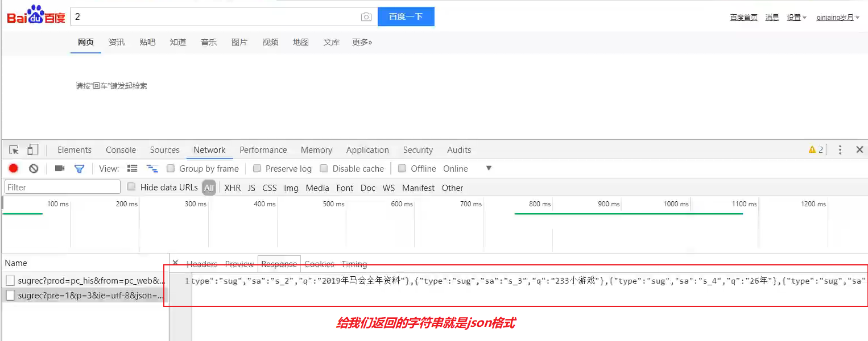
Task: Go to 图片 images category
Action: pyautogui.click(x=239, y=42)
